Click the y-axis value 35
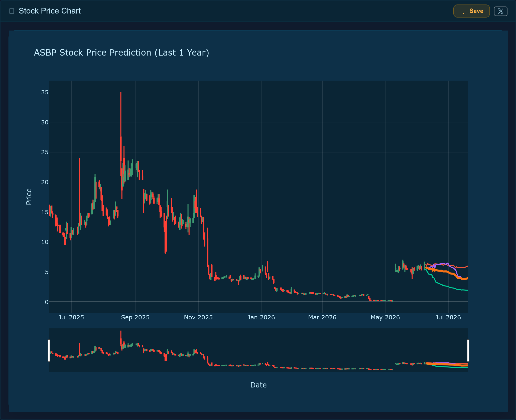This screenshot has width=516, height=420. [x=45, y=92]
